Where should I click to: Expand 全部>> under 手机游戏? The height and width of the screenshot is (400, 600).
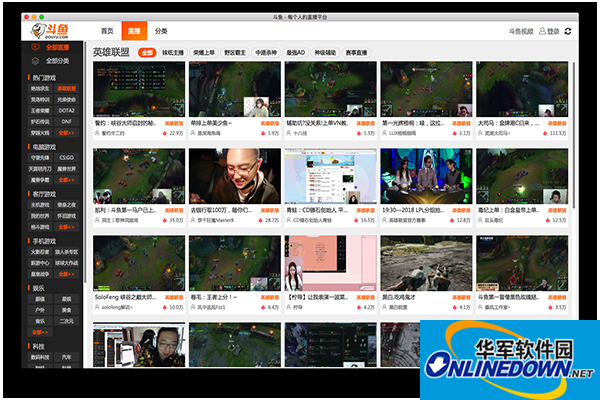click(67, 274)
